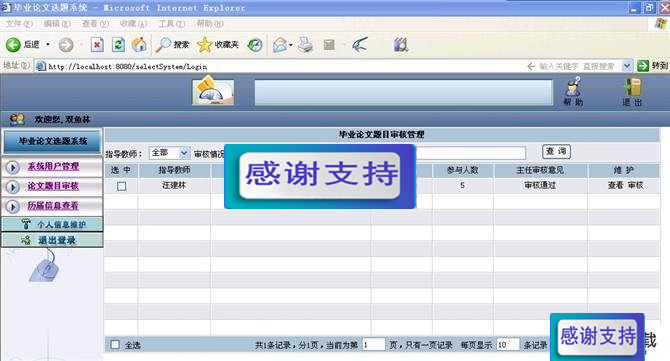The width and height of the screenshot is (670, 361).
Task: Click the IE Forward arrow icon
Action: [66, 44]
